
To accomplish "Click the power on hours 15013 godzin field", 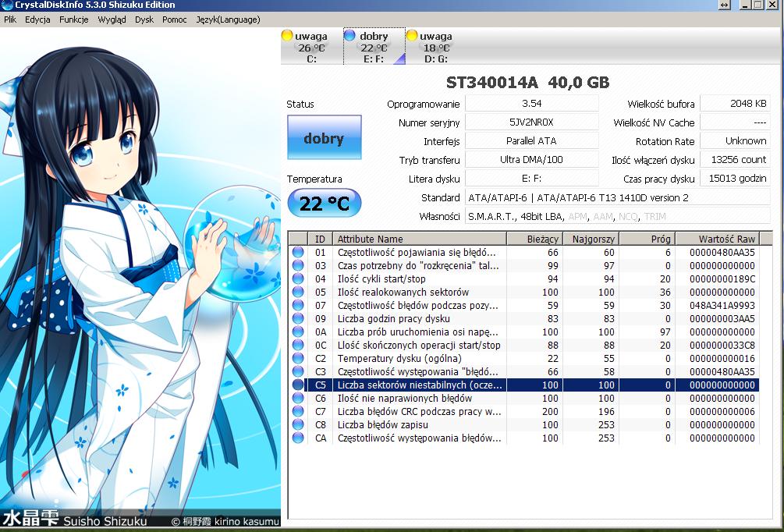I will pos(735,179).
